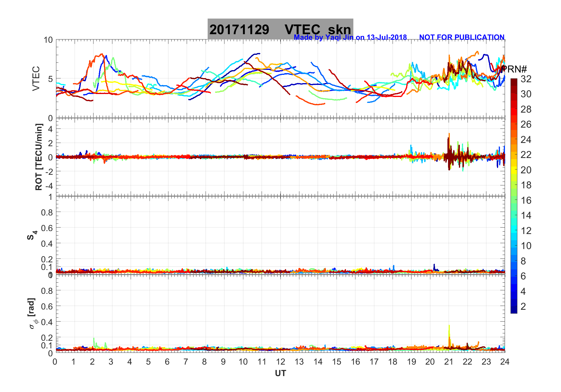Image resolution: width=561 pixels, height=392 pixels.
Task: Click the x-axis tick label 12
Action: [280, 362]
